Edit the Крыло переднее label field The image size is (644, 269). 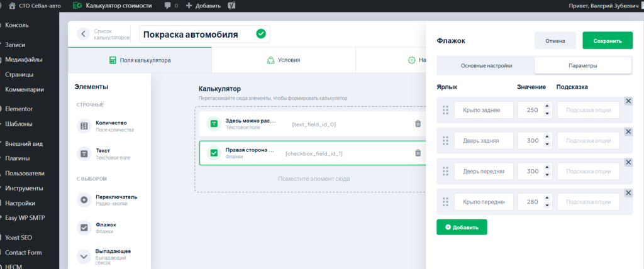click(484, 202)
